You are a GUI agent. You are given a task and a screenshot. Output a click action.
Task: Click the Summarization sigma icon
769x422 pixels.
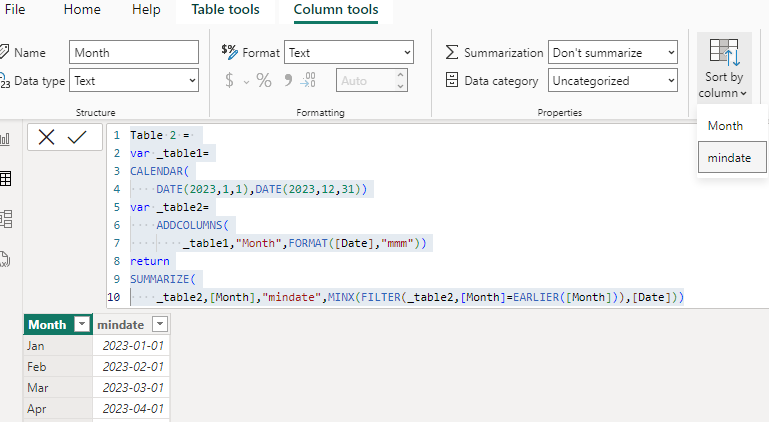click(x=452, y=52)
